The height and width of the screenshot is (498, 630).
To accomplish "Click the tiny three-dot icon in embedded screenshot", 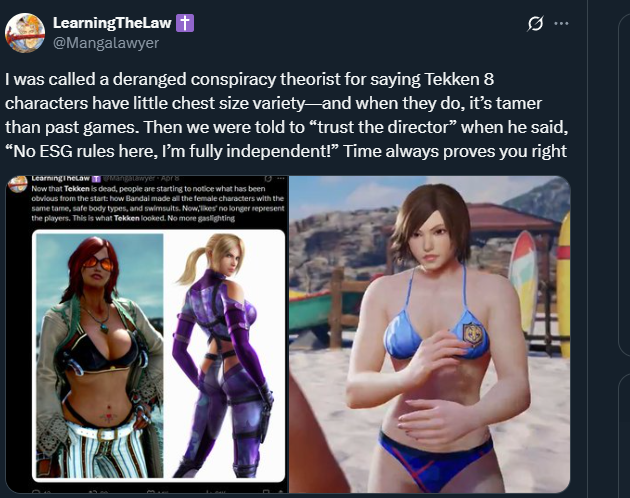I will pyautogui.click(x=280, y=178).
